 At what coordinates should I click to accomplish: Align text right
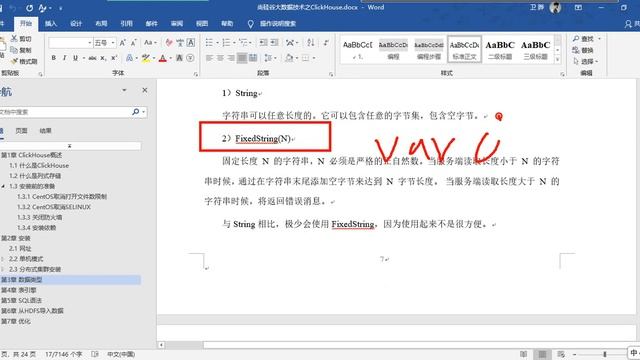point(231,58)
